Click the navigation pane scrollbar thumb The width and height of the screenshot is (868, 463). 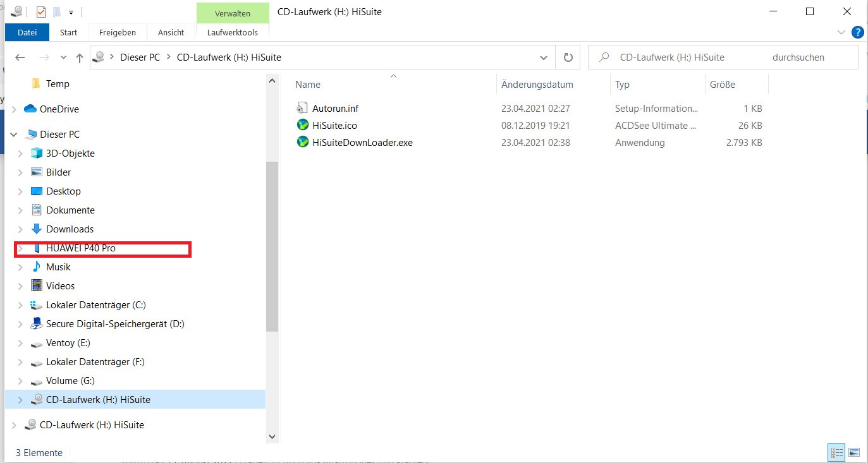tap(272, 246)
